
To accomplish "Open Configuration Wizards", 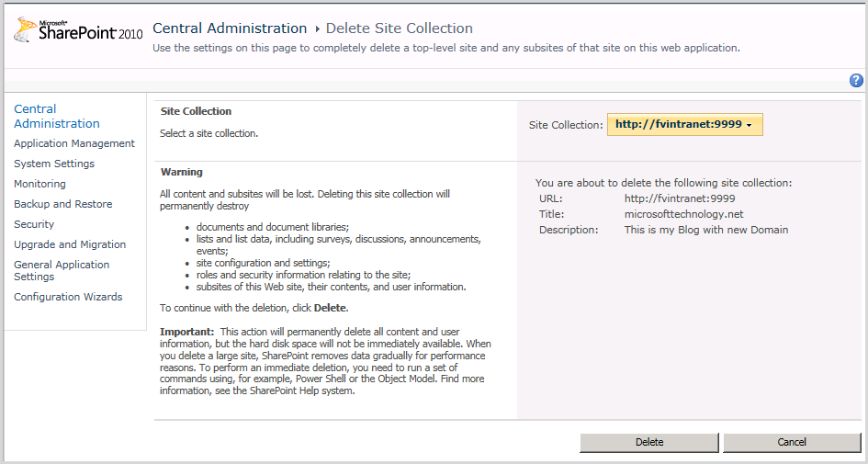I will point(68,297).
